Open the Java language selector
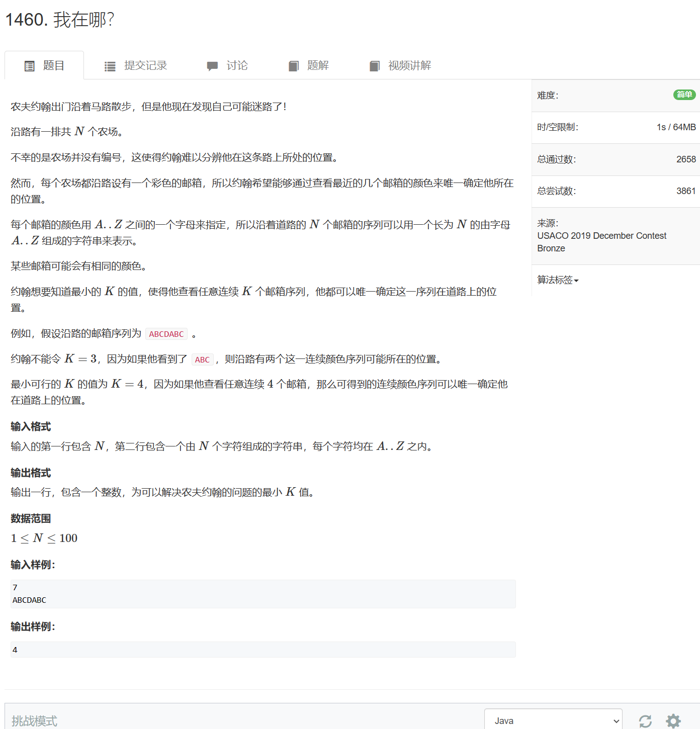This screenshot has width=700, height=729. [553, 720]
